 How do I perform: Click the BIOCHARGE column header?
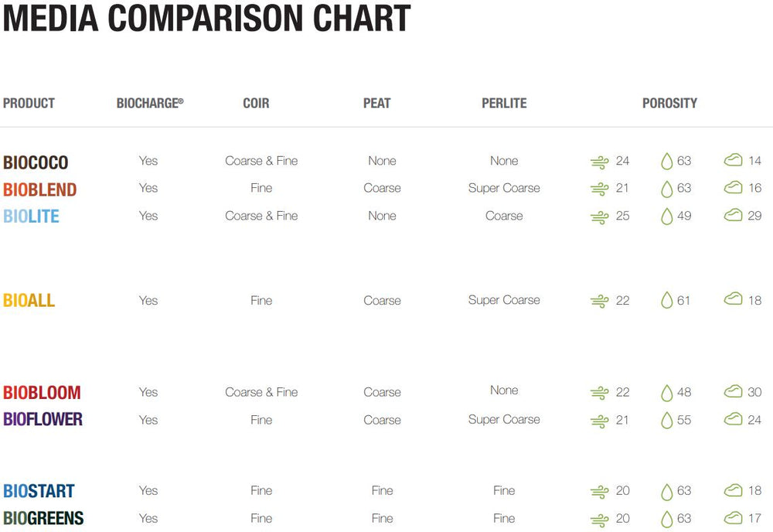pyautogui.click(x=150, y=103)
